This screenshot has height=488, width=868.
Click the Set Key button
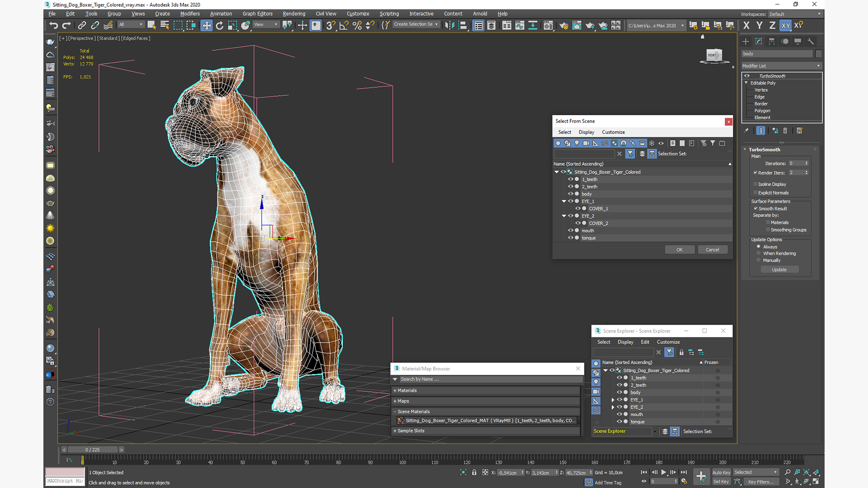pos(721,482)
